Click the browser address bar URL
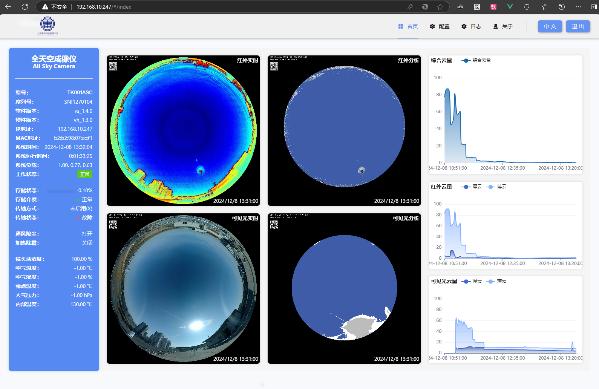Image resolution: width=599 pixels, height=389 pixels. pos(104,7)
